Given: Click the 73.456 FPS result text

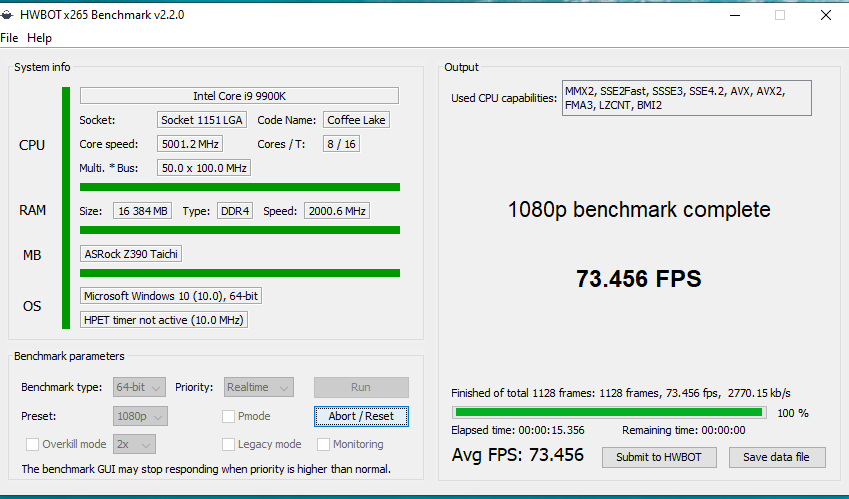Looking at the screenshot, I should pyautogui.click(x=639, y=279).
